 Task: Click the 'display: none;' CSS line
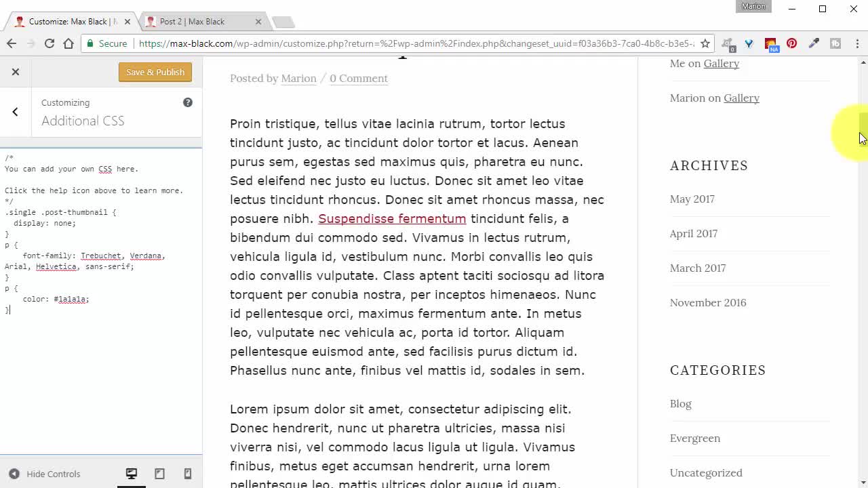click(45, 223)
